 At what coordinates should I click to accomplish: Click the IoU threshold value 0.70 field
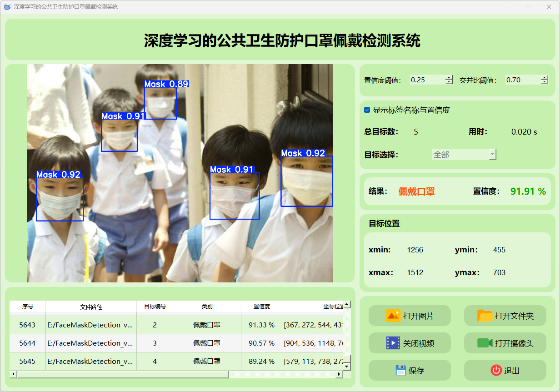[x=522, y=80]
